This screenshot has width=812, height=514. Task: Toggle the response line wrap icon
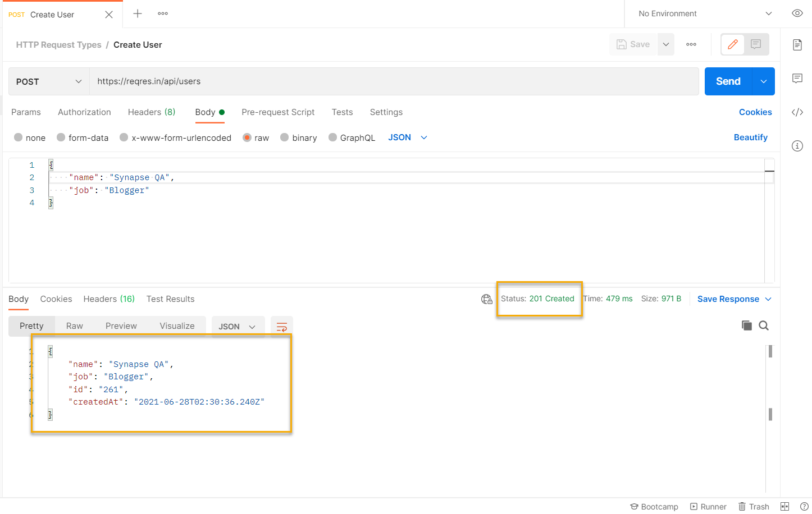click(x=282, y=327)
